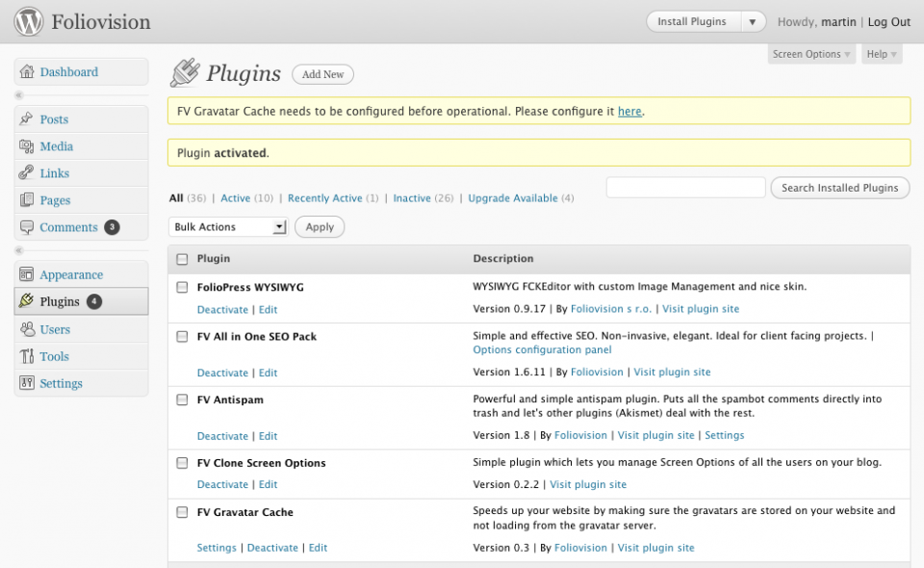Click Search Installed Plugins button
The width and height of the screenshot is (924, 568).
tap(839, 188)
